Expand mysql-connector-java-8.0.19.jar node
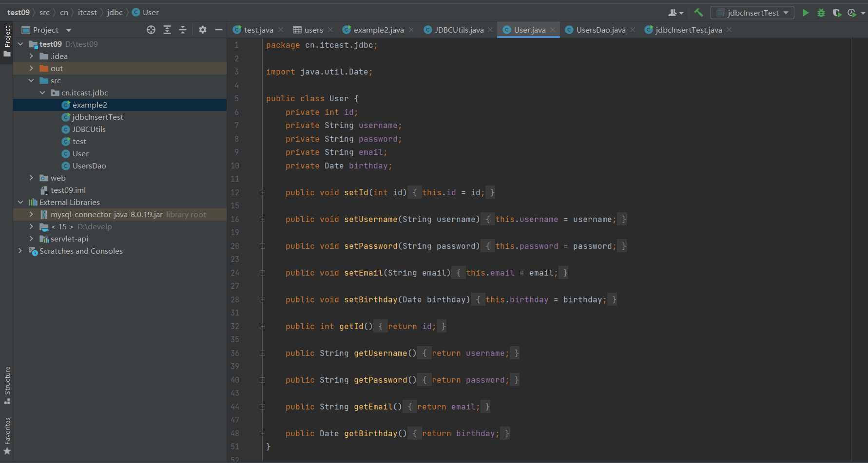Screen dimensions: 868x463 (31, 214)
